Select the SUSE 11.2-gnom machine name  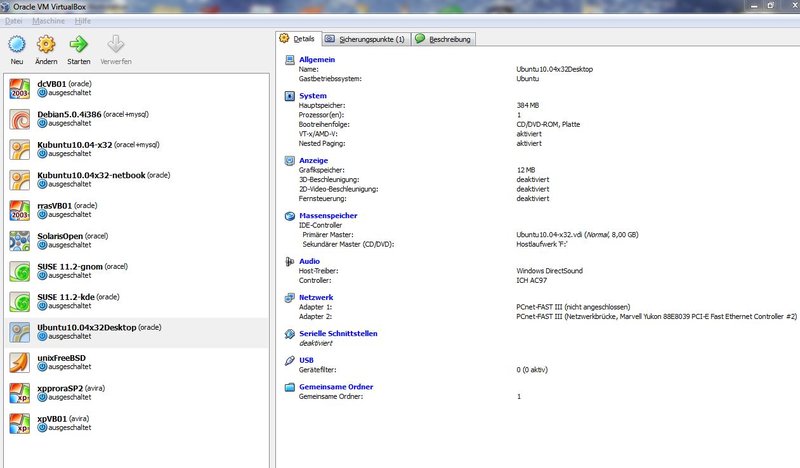[x=70, y=266]
